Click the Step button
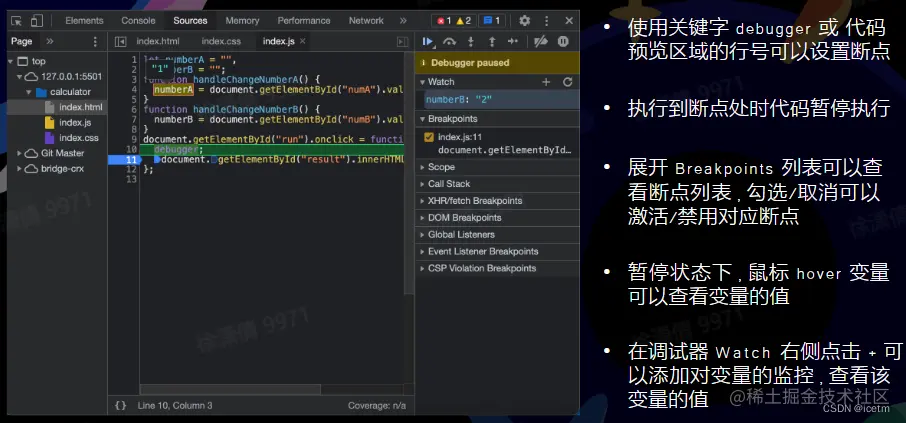The width and height of the screenshot is (906, 423). click(513, 42)
